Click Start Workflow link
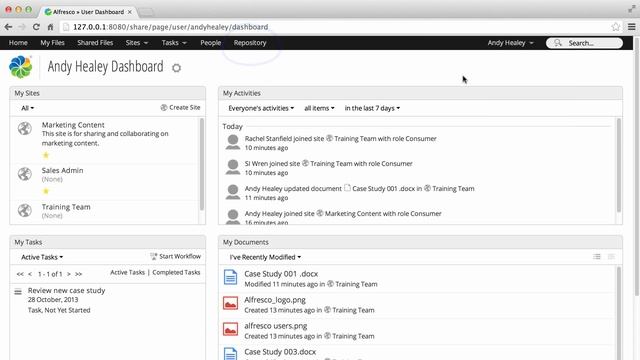Image resolution: width=640 pixels, height=360 pixels. coord(176,256)
